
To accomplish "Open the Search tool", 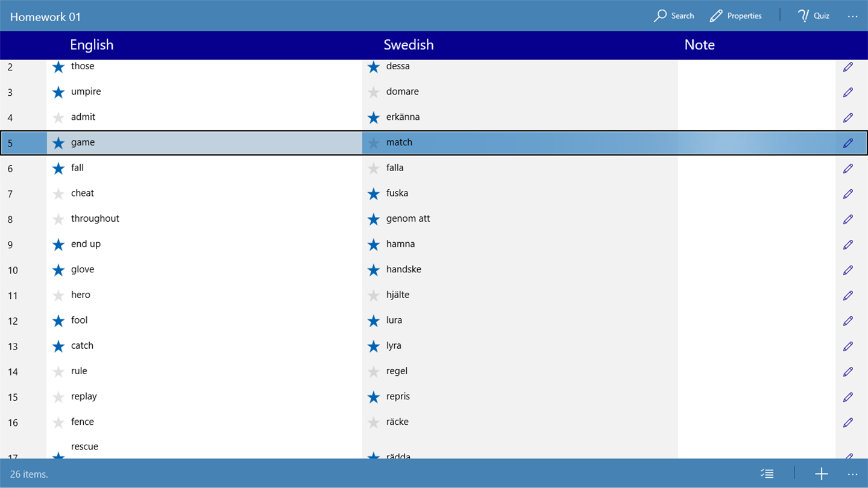I will (x=674, y=16).
